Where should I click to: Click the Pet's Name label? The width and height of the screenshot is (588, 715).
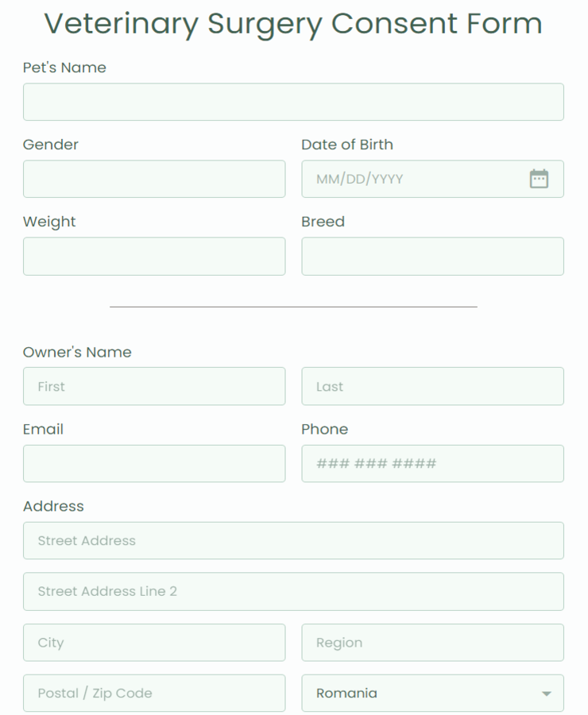(64, 68)
